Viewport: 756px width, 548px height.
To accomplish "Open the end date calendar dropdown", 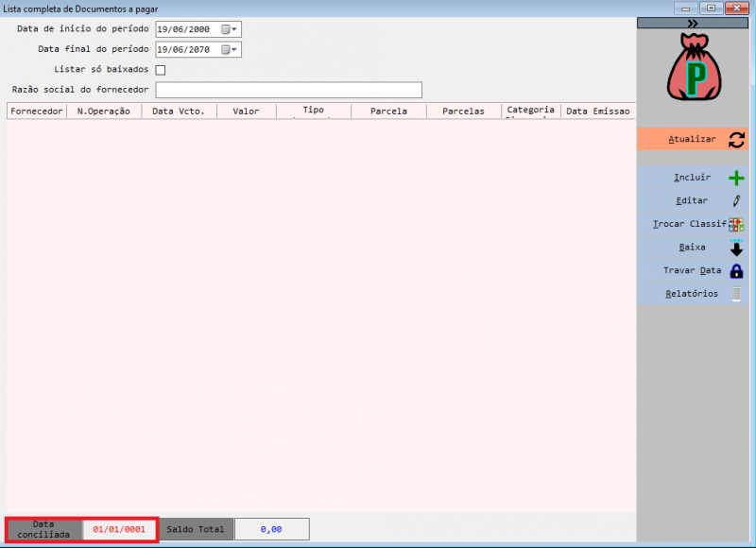I will click(230, 50).
